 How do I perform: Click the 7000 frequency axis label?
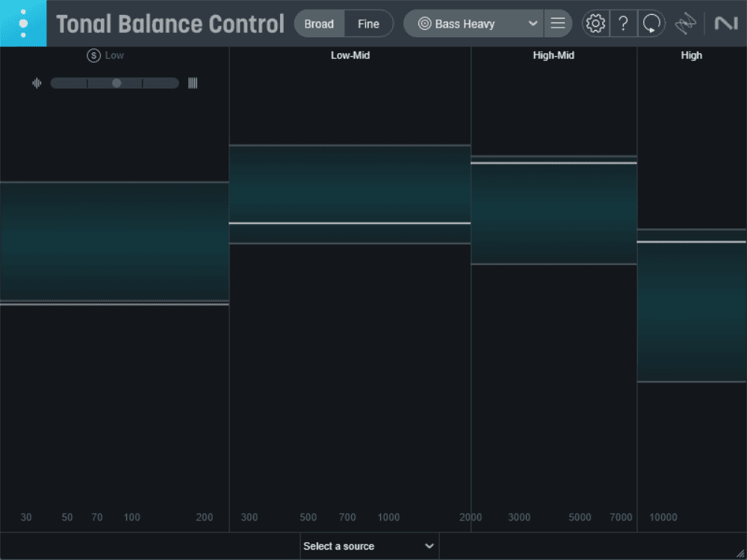tap(621, 517)
